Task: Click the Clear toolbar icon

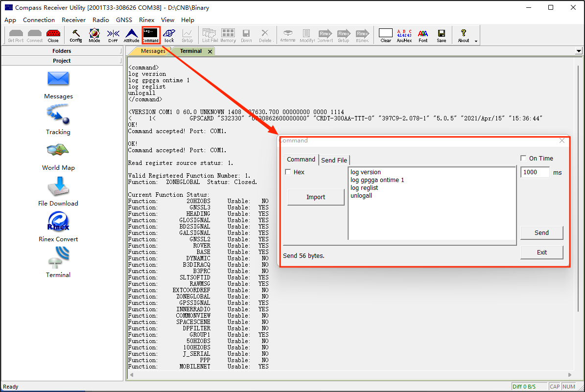Action: [386, 36]
